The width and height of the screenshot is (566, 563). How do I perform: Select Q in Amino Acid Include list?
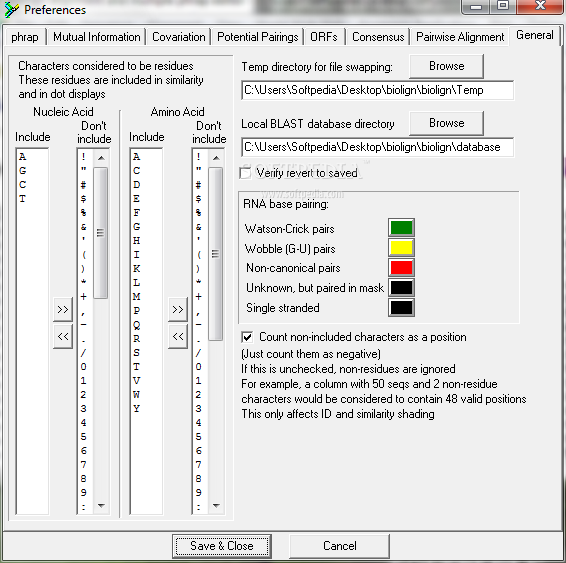[x=136, y=325]
